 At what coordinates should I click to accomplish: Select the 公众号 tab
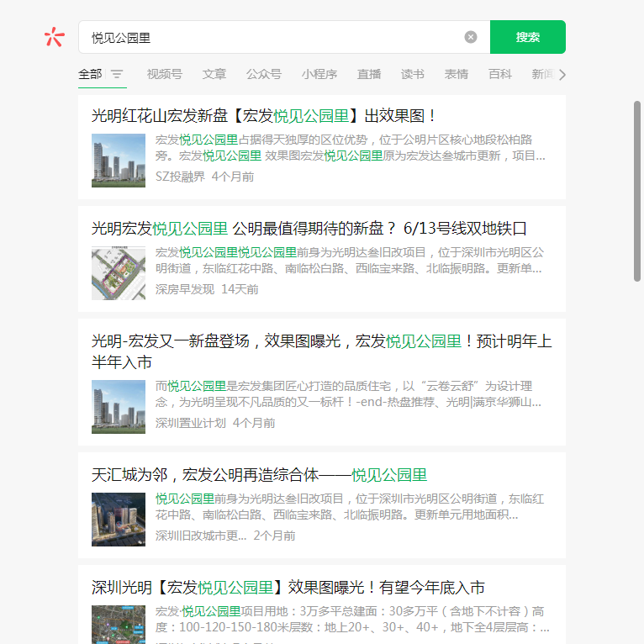click(263, 74)
